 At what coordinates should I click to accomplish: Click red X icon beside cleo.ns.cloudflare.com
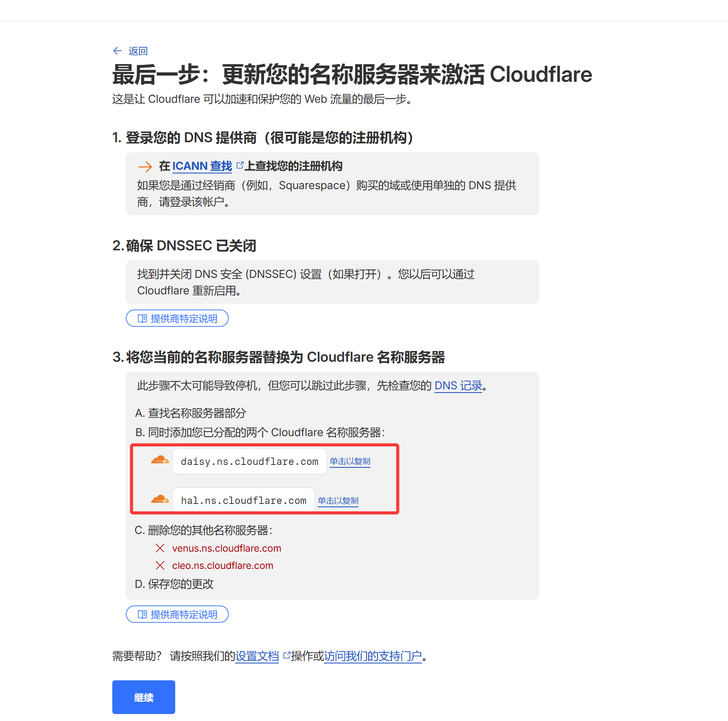(160, 565)
